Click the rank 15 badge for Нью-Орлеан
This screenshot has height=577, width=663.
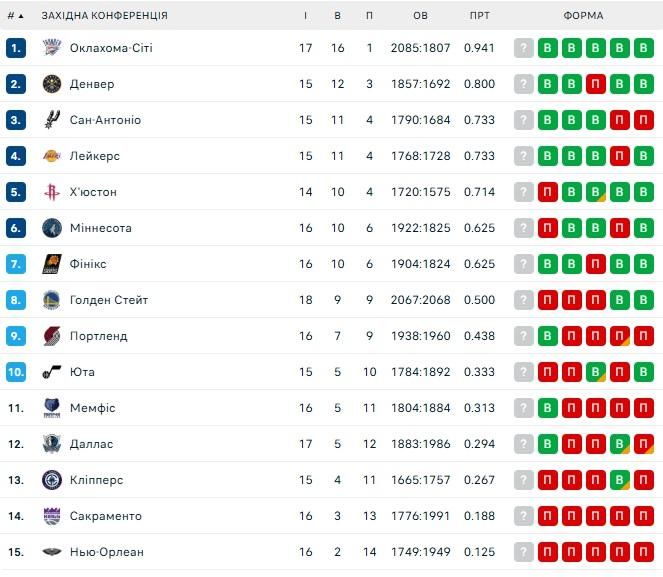(x=15, y=552)
